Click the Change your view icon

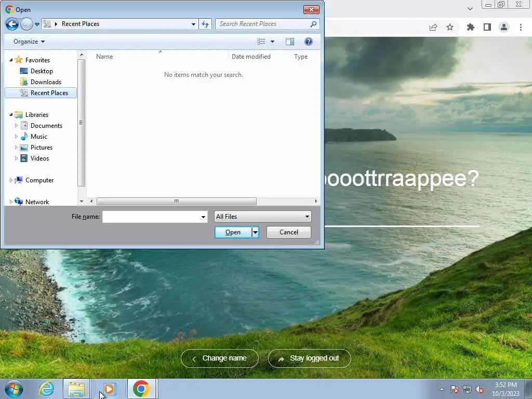tap(261, 42)
